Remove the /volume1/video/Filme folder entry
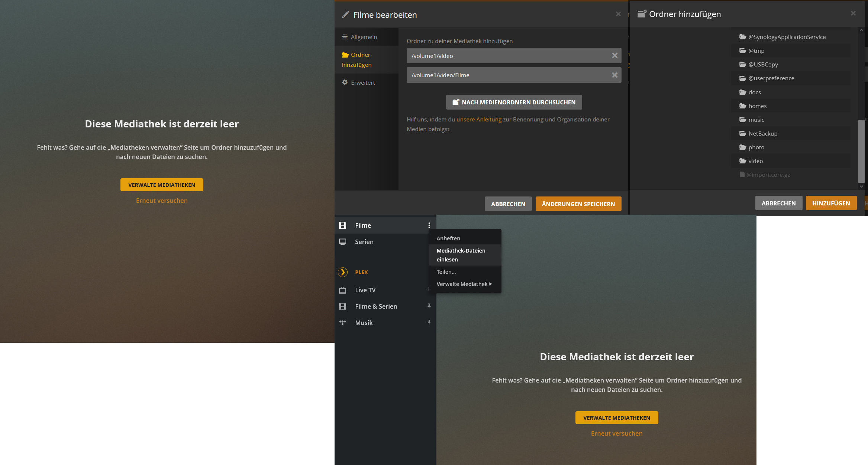The image size is (868, 465). [614, 75]
